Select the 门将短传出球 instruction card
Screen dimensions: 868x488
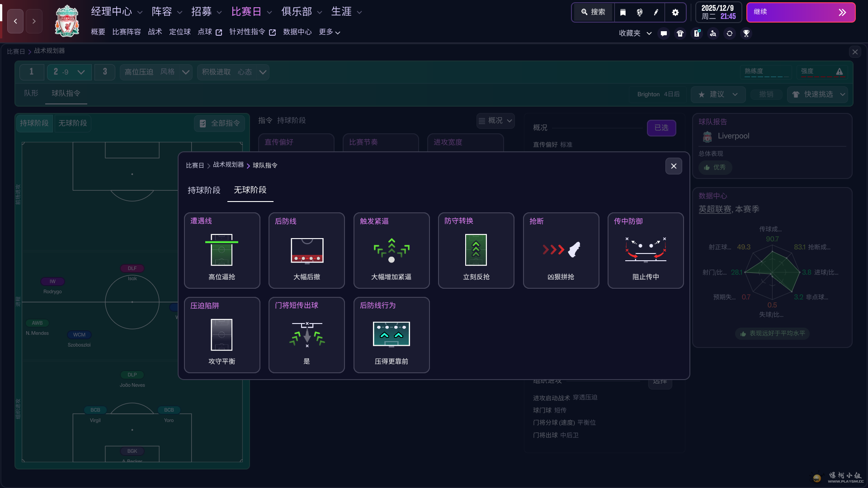tap(307, 335)
